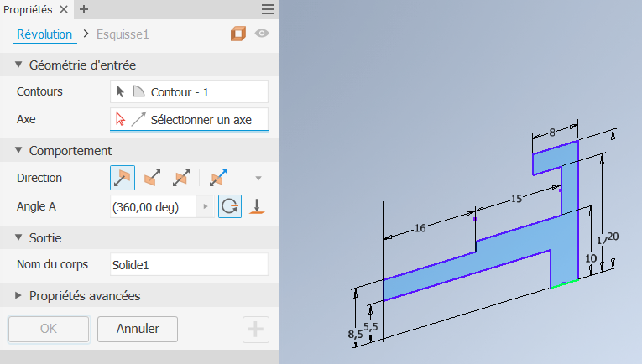Select the default direction icon
Screen dimensions: 642x364
[x=123, y=178]
